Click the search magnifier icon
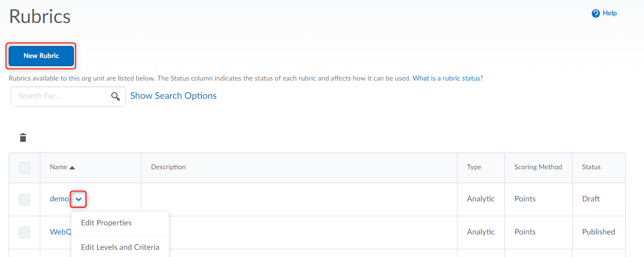Image resolution: width=644 pixels, height=257 pixels. pos(116,96)
